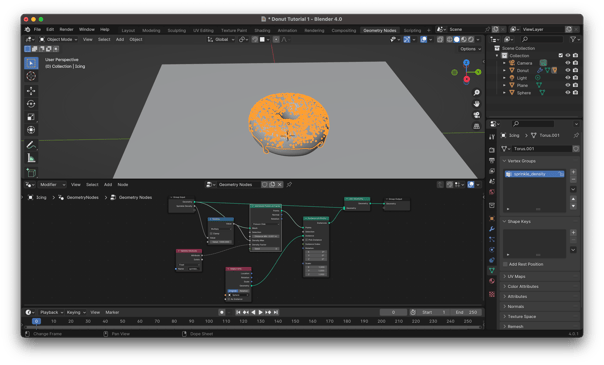Click the pin icon beside Torus.001 breadcrumb

(x=576, y=136)
